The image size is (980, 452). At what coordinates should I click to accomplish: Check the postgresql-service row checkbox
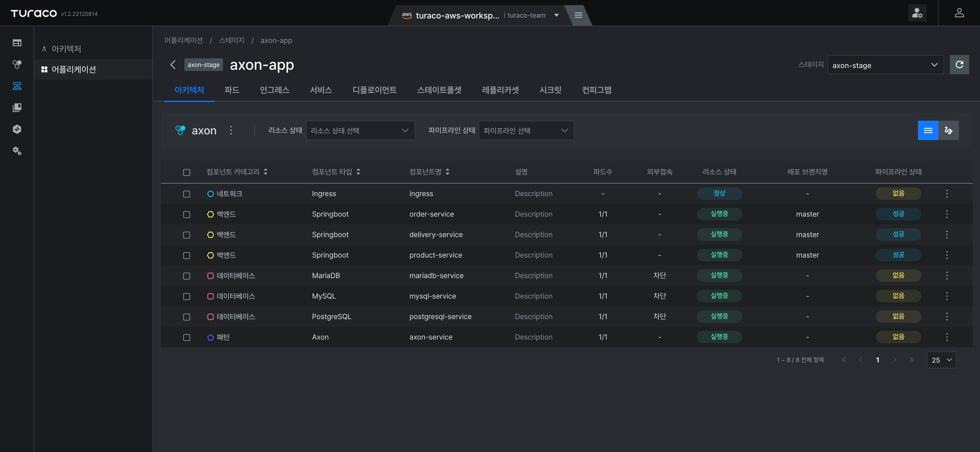click(186, 317)
